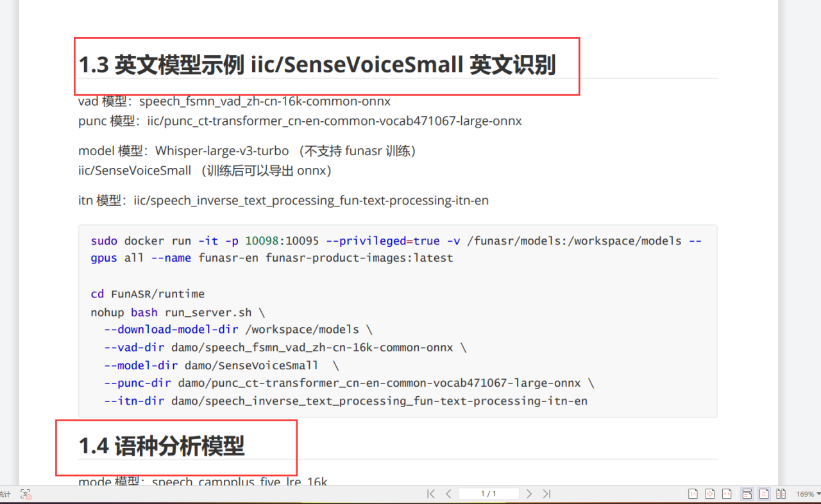Click code line nohup bash run_server.sh
821x504 pixels.
click(x=178, y=312)
